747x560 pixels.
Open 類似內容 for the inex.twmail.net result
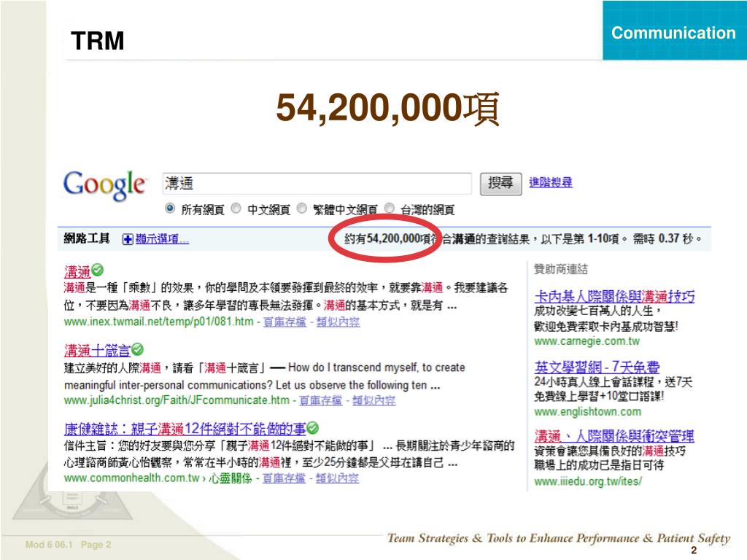coord(338,322)
